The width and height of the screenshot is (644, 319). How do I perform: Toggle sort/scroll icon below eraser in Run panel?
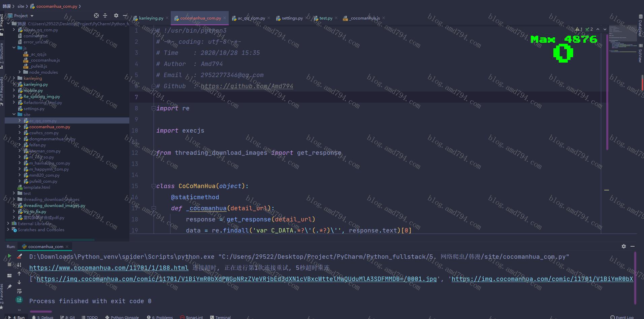click(19, 265)
